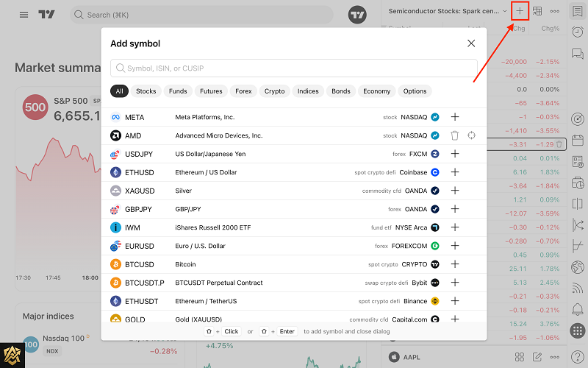This screenshot has width=588, height=368.
Task: Click the Symbol, ISIN, or CUSIP search field
Action: [x=293, y=68]
